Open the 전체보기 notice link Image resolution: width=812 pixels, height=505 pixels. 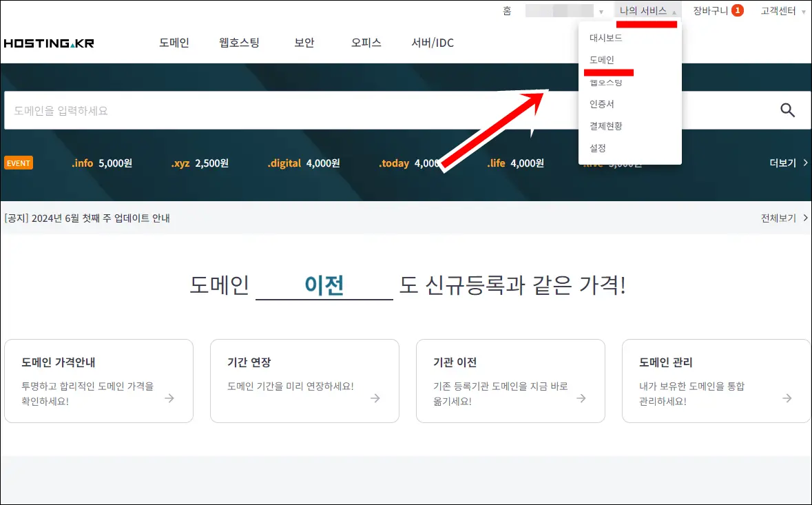[777, 218]
